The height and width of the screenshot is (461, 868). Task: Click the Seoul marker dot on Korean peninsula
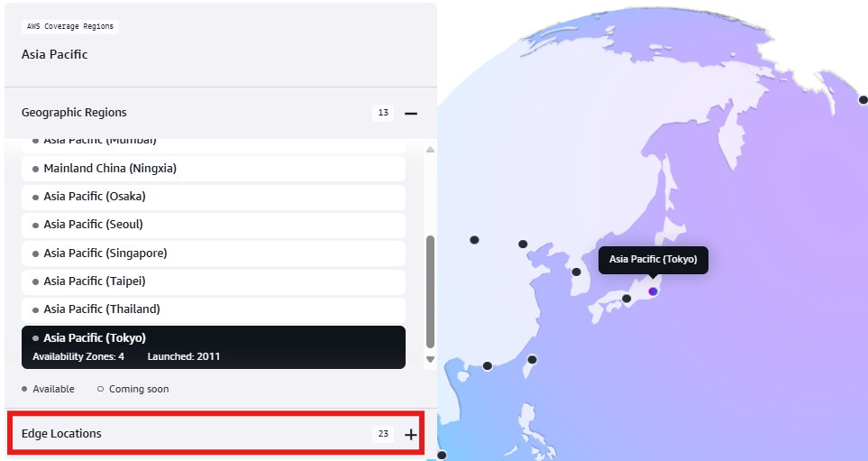pos(576,272)
